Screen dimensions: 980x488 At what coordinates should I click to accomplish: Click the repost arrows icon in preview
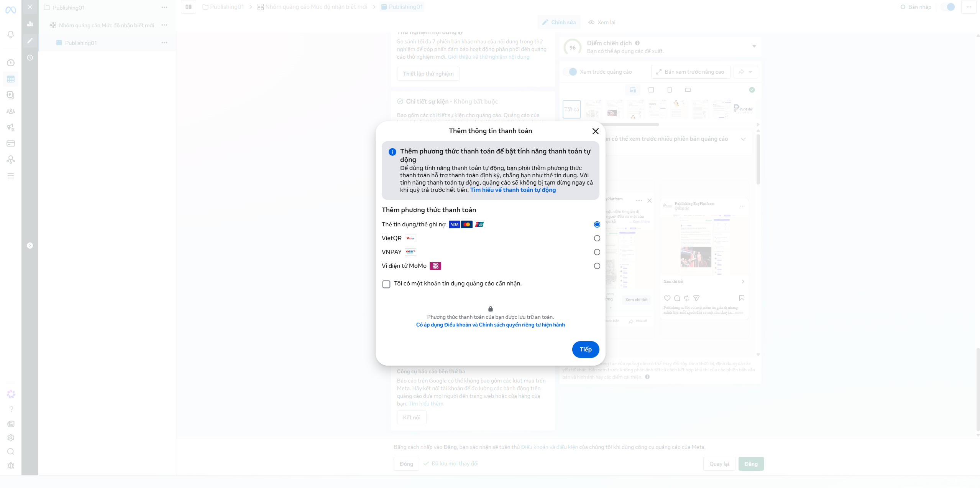point(687,298)
